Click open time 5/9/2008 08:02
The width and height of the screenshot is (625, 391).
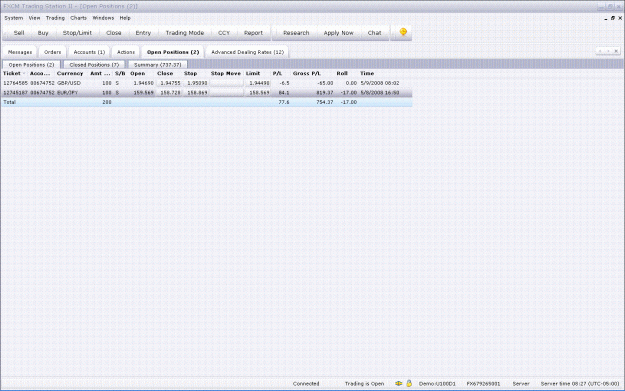[379, 83]
